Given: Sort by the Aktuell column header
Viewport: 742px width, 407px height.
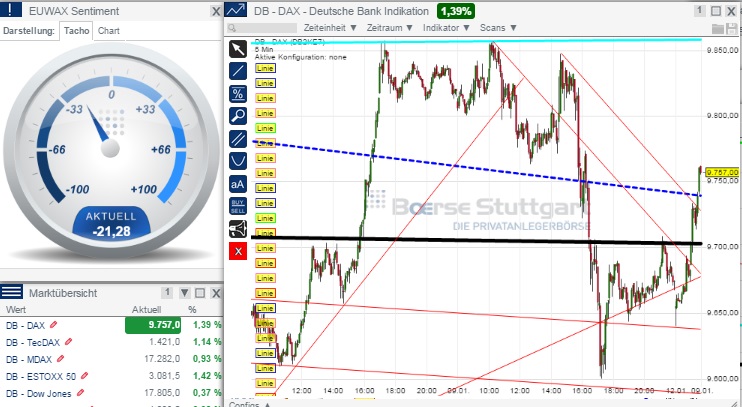Looking at the screenshot, I should (x=146, y=310).
